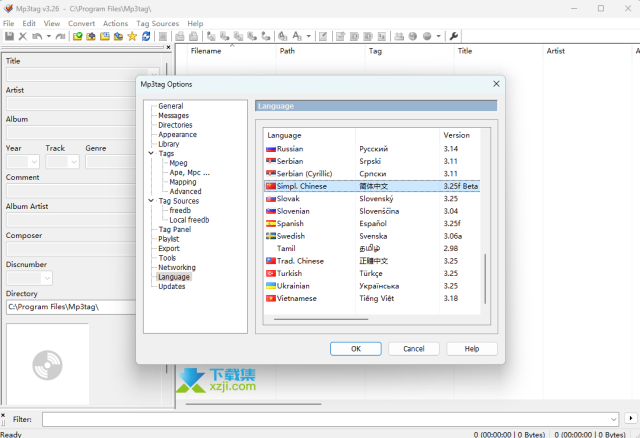Select the Spanish language row
The width and height of the screenshot is (640, 438).
point(372,224)
